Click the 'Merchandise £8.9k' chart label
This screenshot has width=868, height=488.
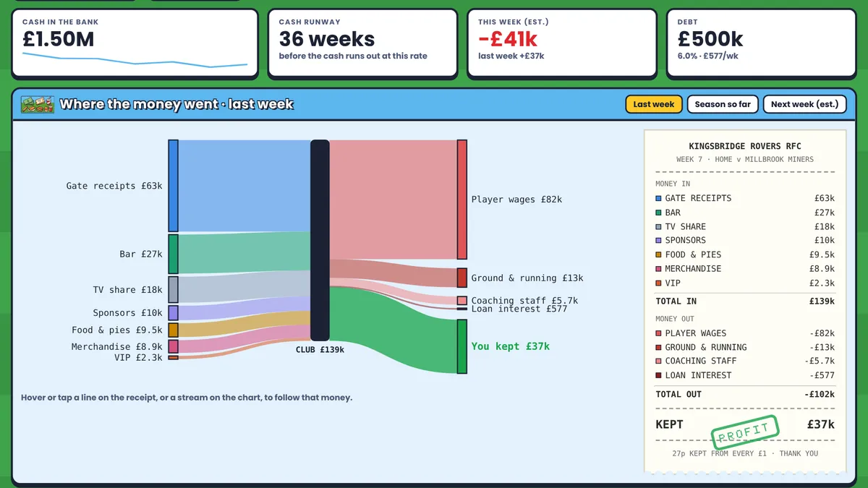click(117, 346)
